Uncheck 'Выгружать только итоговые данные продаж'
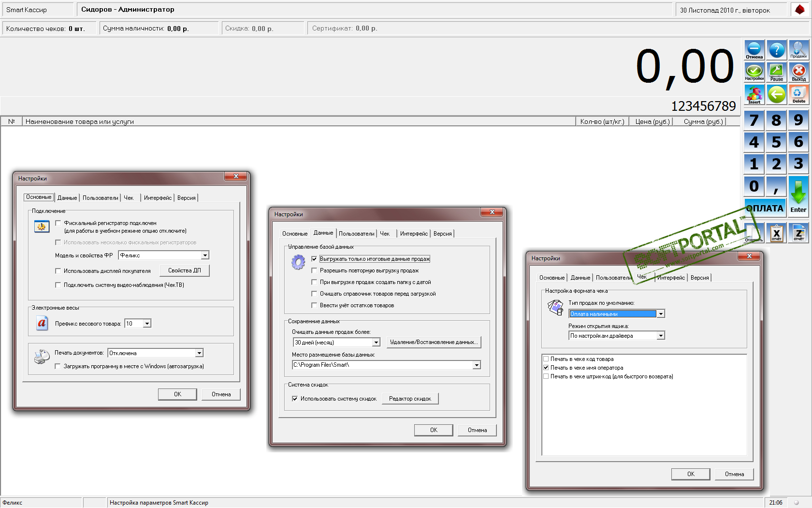 click(x=315, y=259)
